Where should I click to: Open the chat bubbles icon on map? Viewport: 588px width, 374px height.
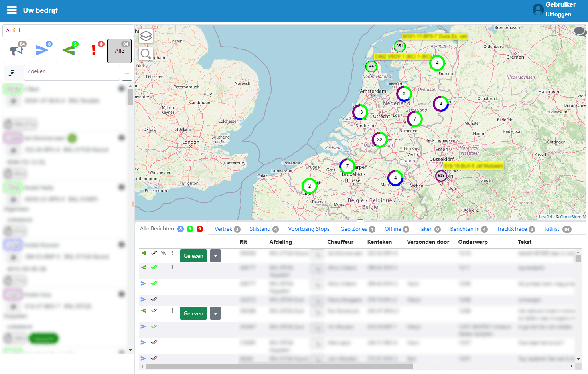pos(580,31)
